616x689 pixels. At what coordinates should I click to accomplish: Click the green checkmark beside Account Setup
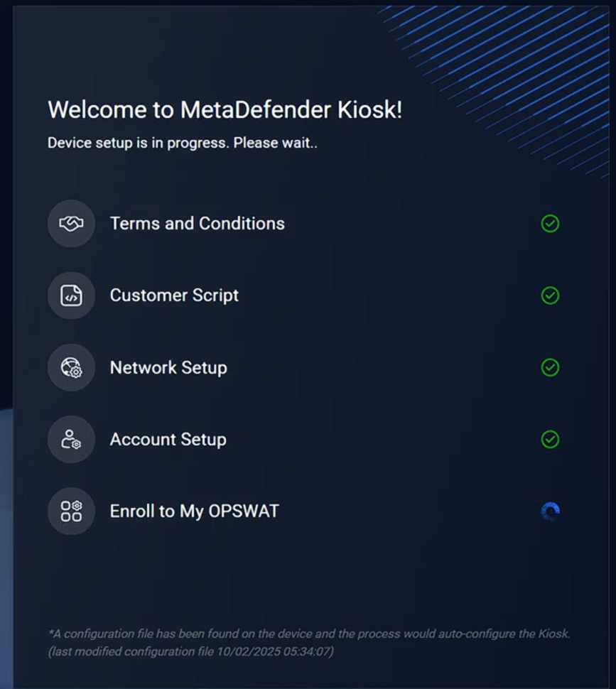tap(550, 440)
